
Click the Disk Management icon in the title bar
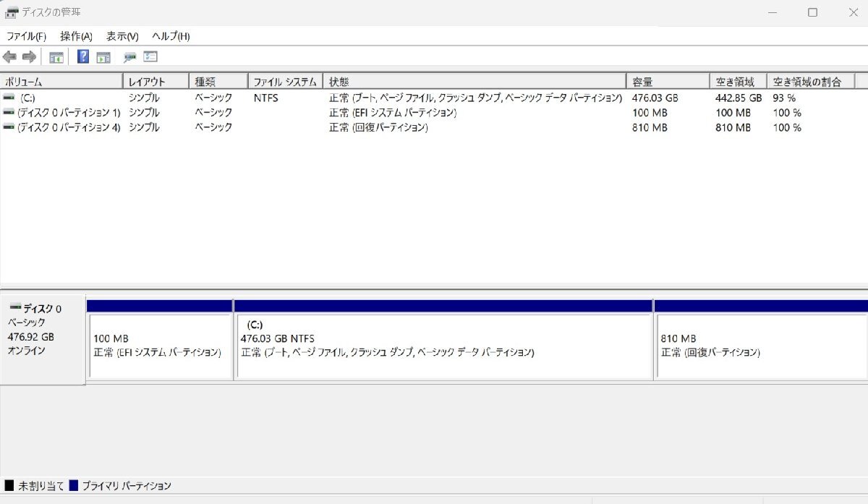click(x=12, y=12)
